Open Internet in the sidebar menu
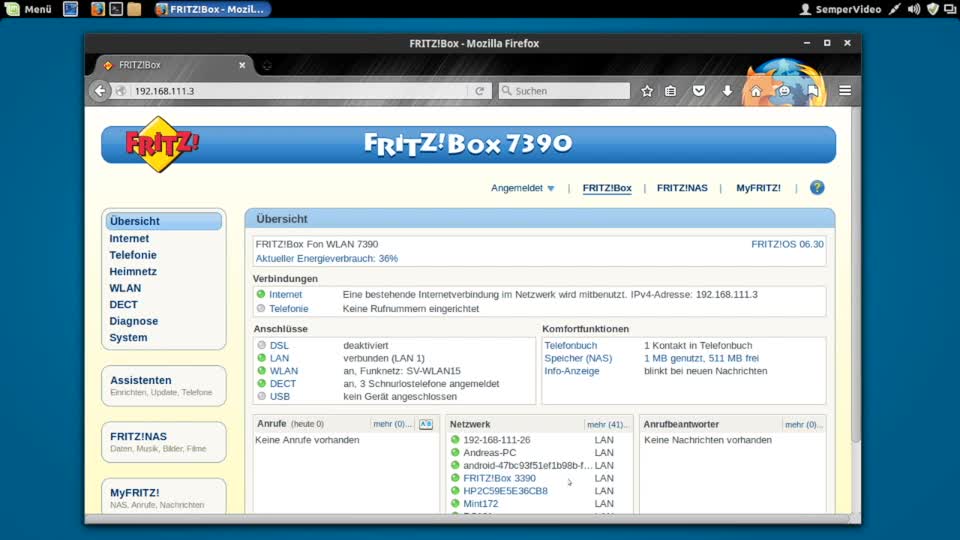 tap(129, 238)
